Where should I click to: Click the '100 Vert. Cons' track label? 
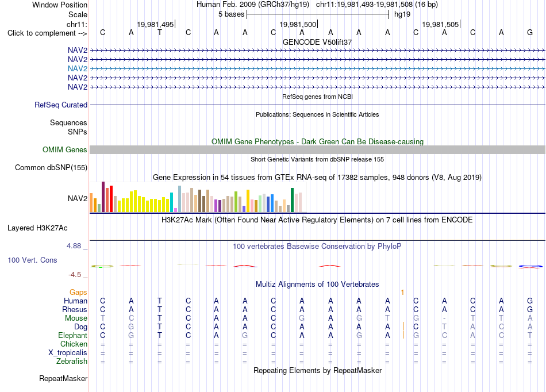32,260
